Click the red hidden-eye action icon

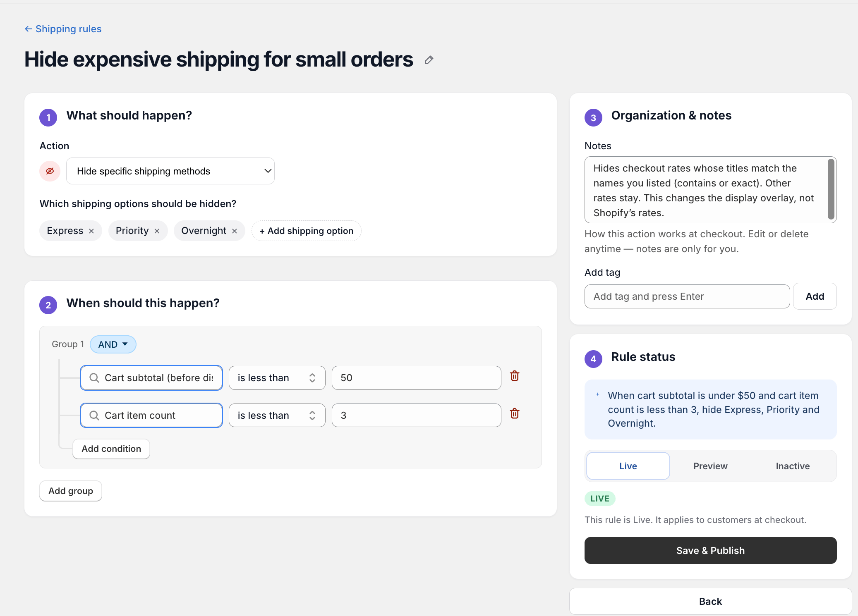(50, 171)
